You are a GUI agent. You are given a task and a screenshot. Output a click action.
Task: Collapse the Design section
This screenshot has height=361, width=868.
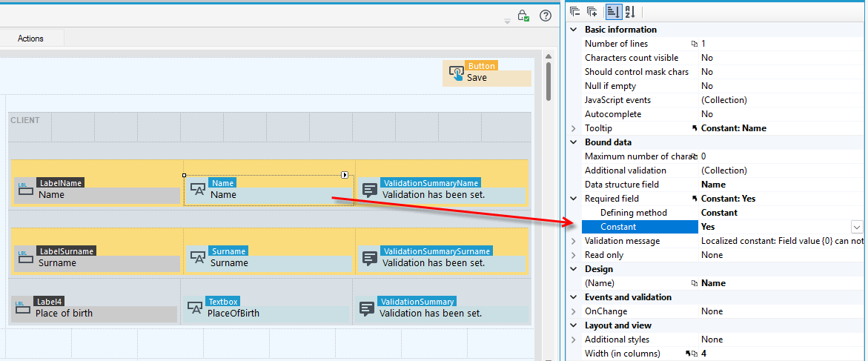574,269
